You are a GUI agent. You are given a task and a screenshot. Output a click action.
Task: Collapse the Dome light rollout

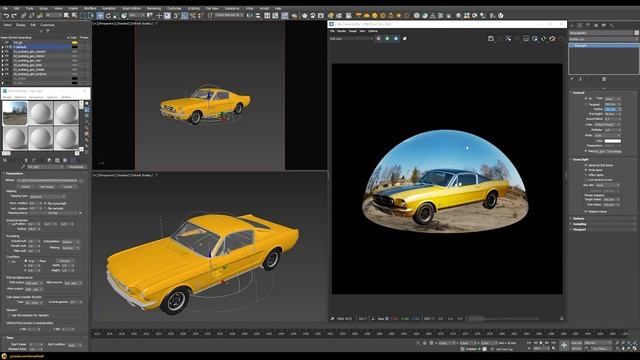click(580, 159)
